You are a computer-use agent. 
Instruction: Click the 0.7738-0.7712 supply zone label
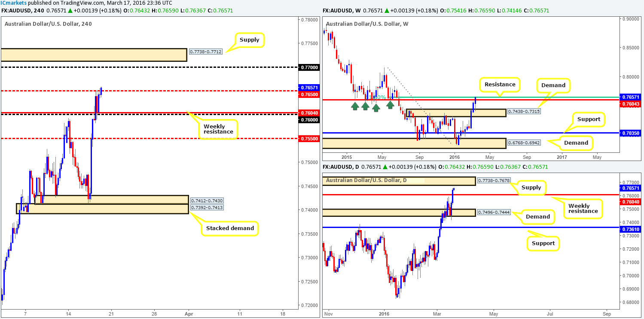(x=206, y=53)
